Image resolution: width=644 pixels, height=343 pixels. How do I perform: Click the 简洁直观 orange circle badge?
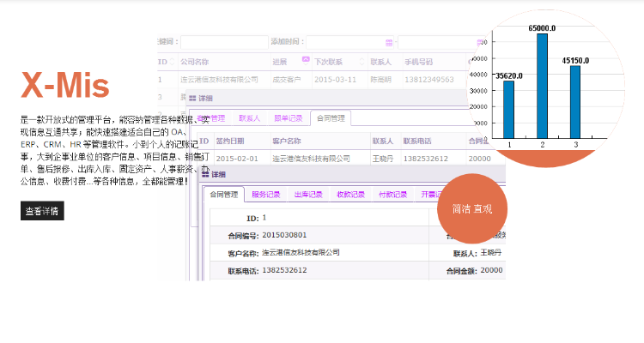[472, 208]
